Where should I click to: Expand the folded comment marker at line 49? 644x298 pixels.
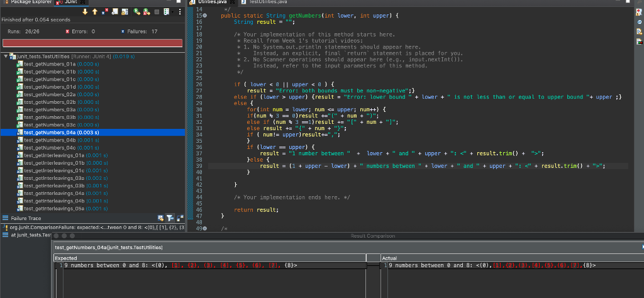[205, 229]
